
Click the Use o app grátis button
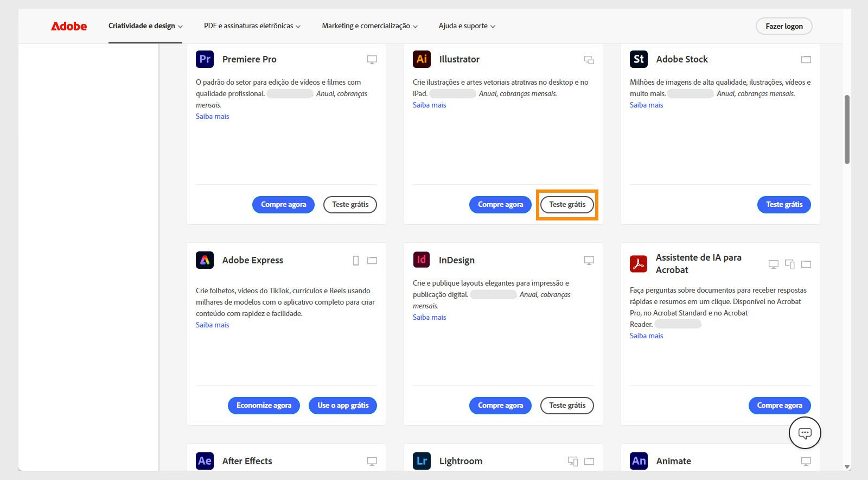tap(343, 406)
